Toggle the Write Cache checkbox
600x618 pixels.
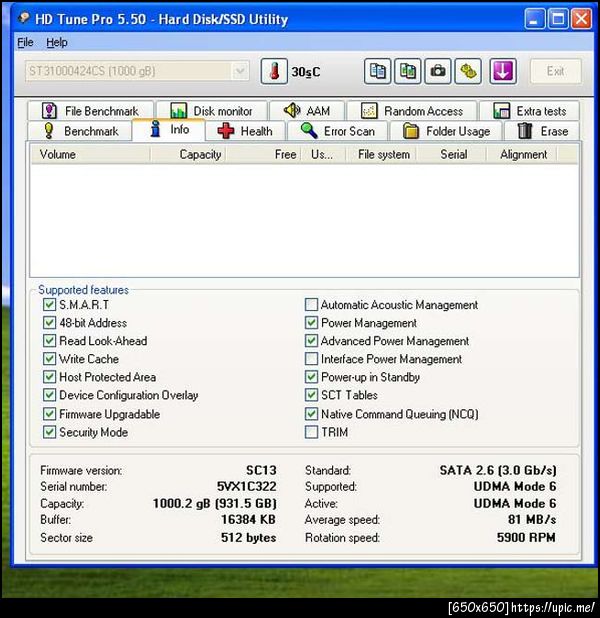[49, 359]
